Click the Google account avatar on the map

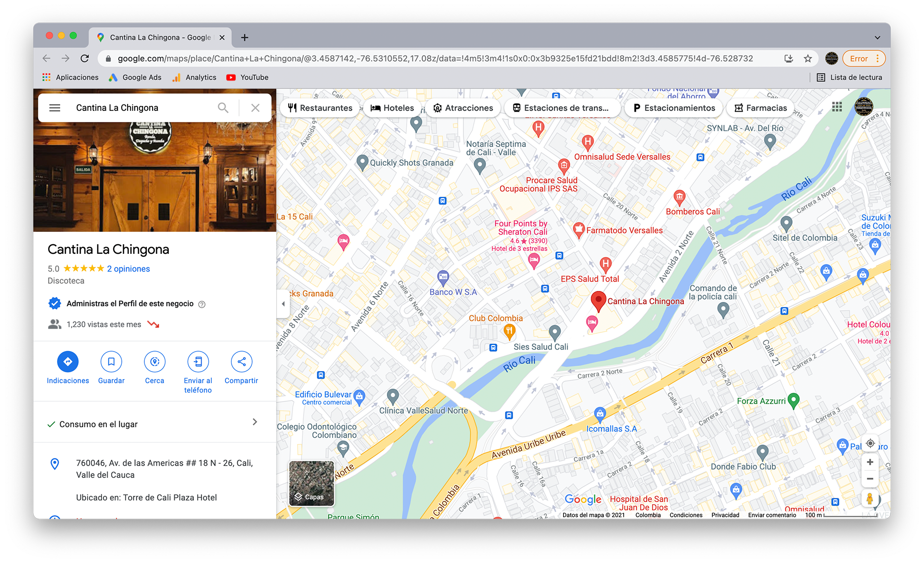(x=864, y=107)
